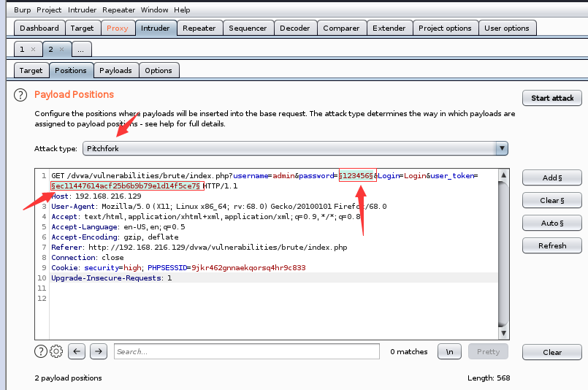Open the Burp menu
The image size is (588, 390).
pyautogui.click(x=22, y=10)
